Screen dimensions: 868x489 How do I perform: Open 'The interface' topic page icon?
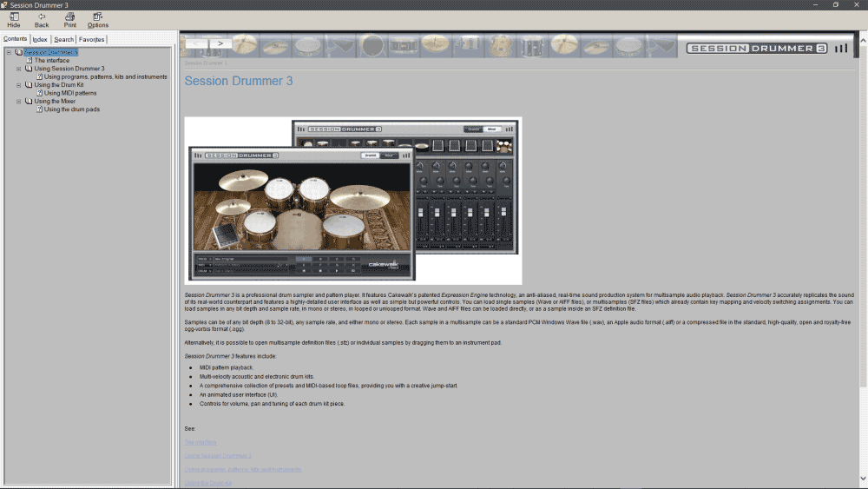pyautogui.click(x=30, y=61)
